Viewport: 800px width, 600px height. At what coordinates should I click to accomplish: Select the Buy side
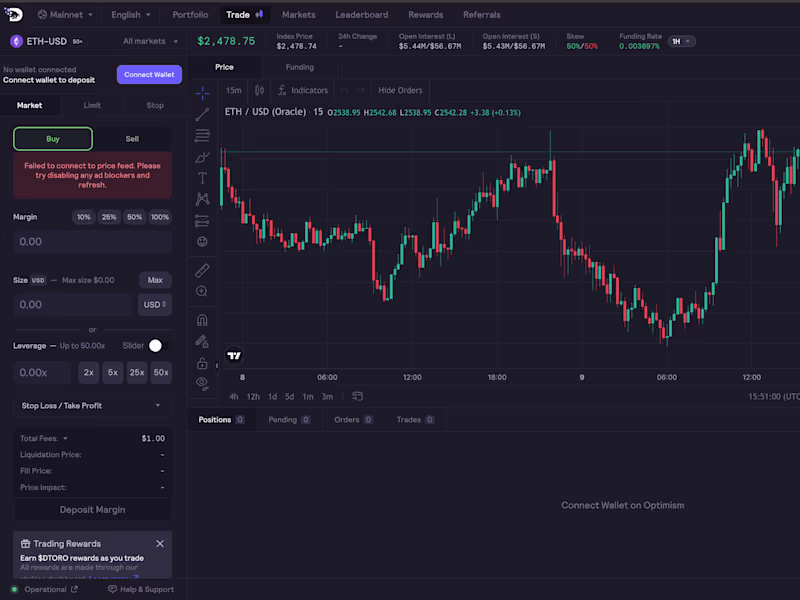(x=53, y=139)
